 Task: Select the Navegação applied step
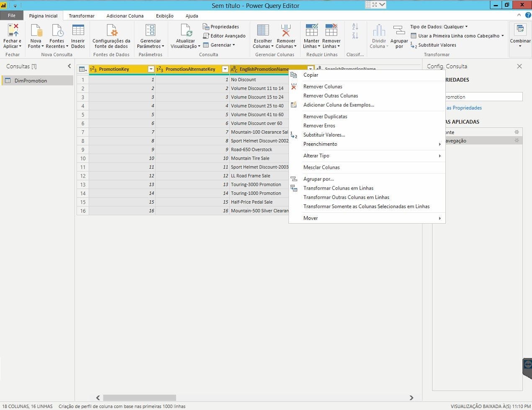(477, 141)
